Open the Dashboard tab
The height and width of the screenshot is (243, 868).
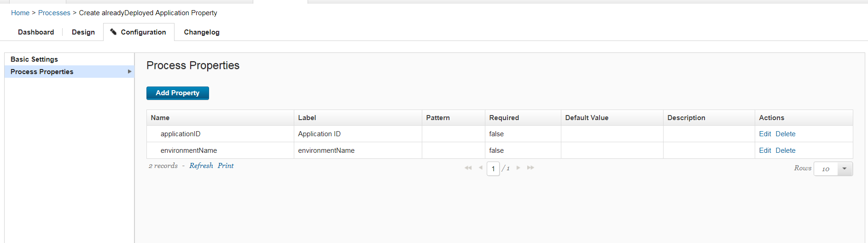[x=36, y=32]
